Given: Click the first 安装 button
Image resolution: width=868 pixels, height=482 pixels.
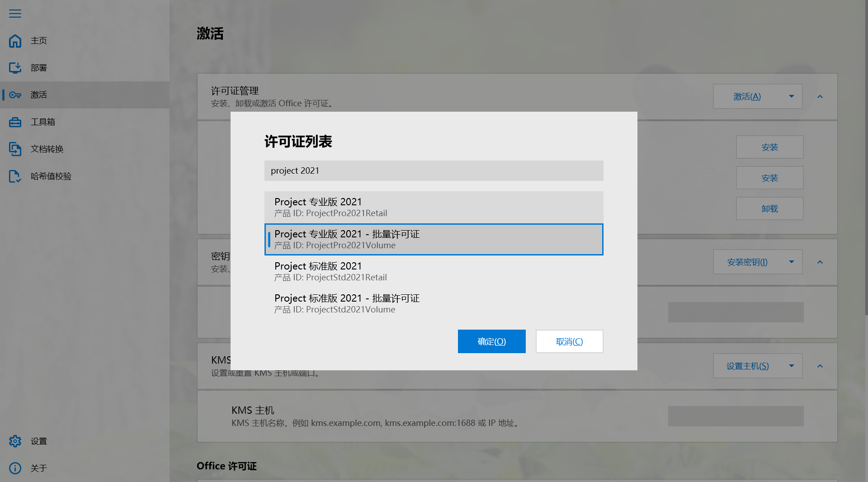Looking at the screenshot, I should tap(769, 147).
